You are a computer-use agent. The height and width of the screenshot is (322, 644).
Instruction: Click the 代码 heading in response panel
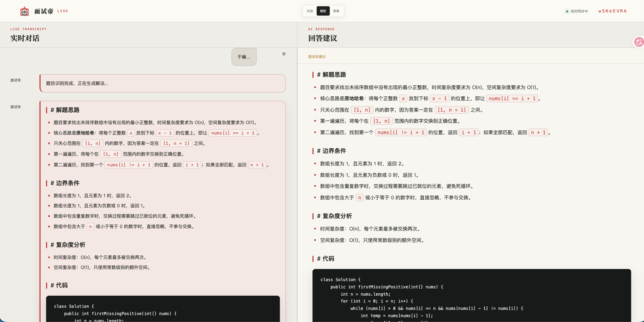point(326,259)
